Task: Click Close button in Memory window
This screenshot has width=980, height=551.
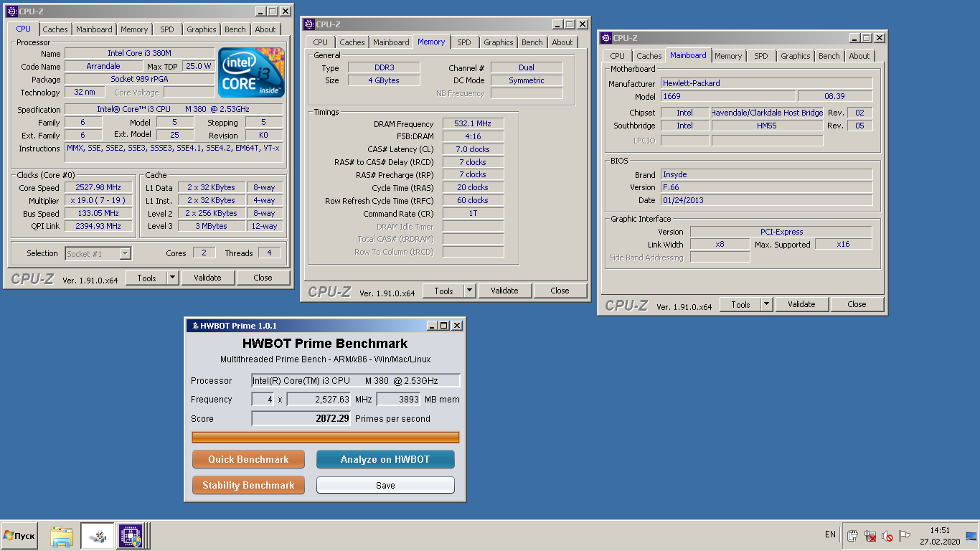Action: click(560, 291)
